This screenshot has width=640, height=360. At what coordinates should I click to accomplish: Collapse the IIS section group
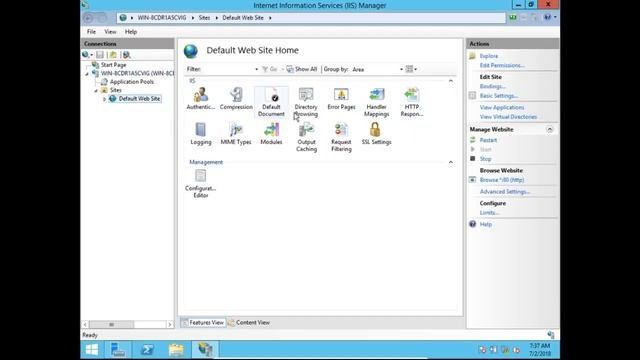pyautogui.click(x=451, y=81)
